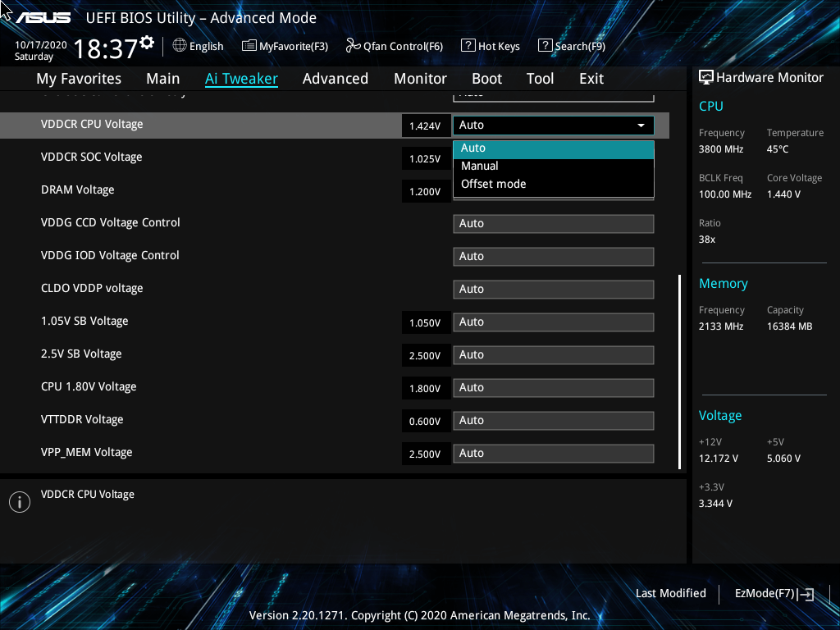This screenshot has height=630, width=840.
Task: Click the 18:37 clock display
Action: [106, 48]
